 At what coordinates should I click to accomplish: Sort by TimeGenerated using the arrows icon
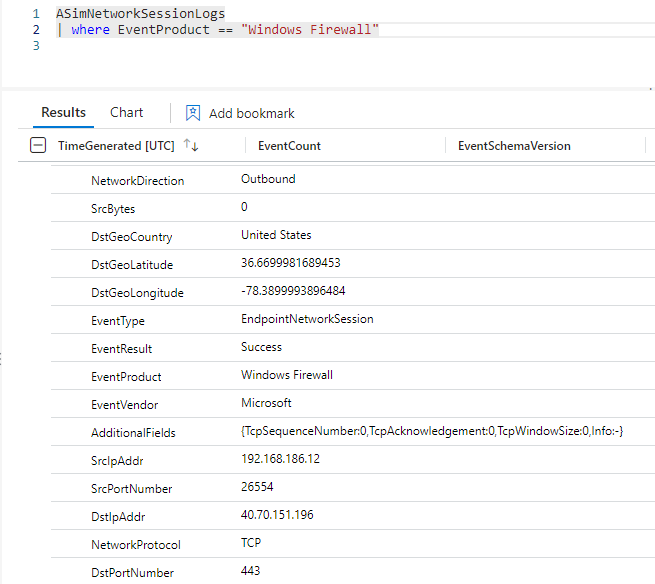point(190,146)
